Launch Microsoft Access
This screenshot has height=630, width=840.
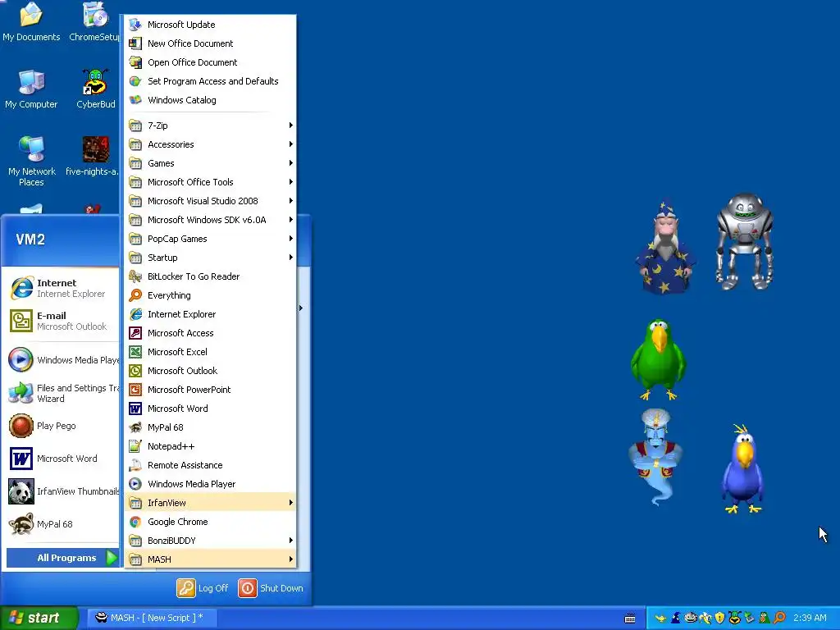tap(210, 333)
